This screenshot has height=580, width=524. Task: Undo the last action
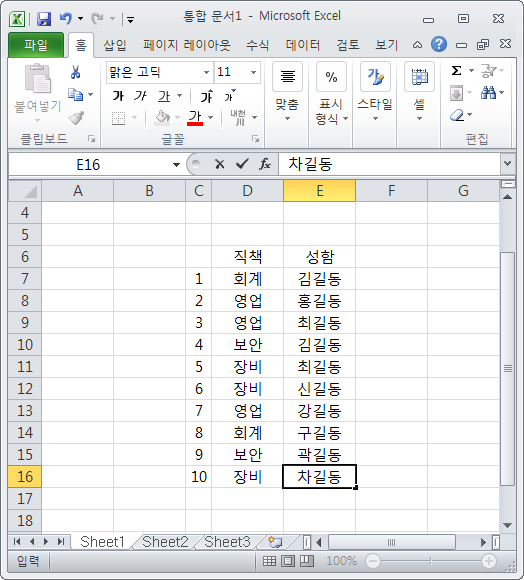click(66, 18)
